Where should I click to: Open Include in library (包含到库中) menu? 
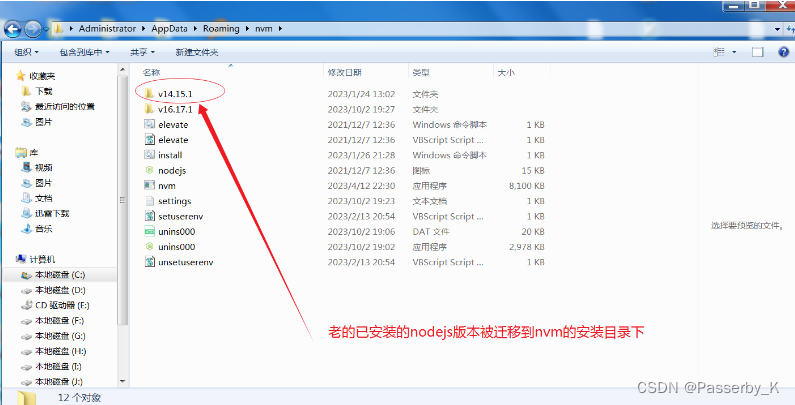[84, 52]
